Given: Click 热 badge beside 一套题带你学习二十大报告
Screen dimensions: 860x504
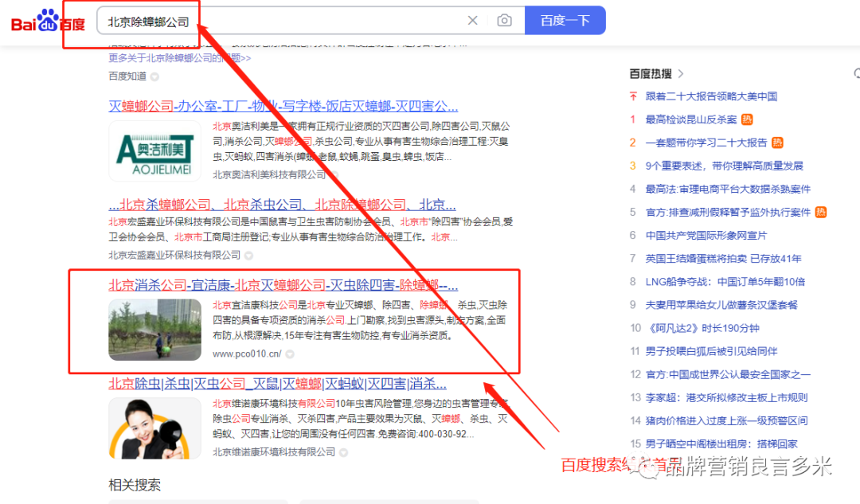Looking at the screenshot, I should pos(777,143).
